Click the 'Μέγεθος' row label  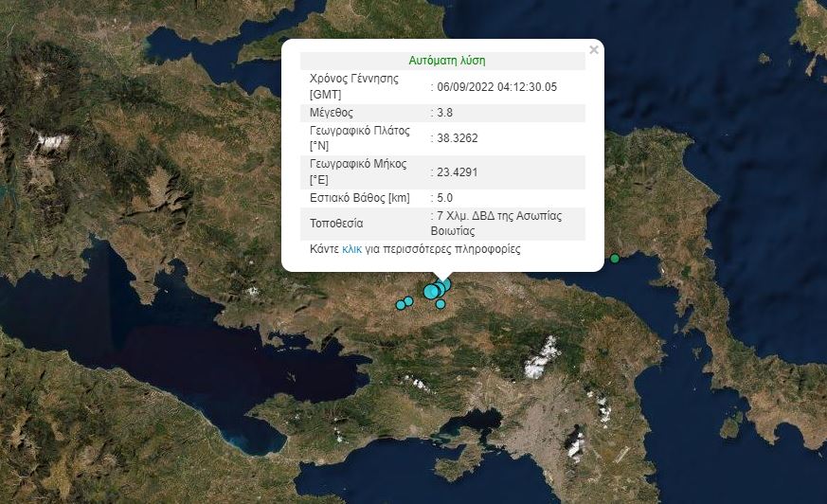point(332,113)
